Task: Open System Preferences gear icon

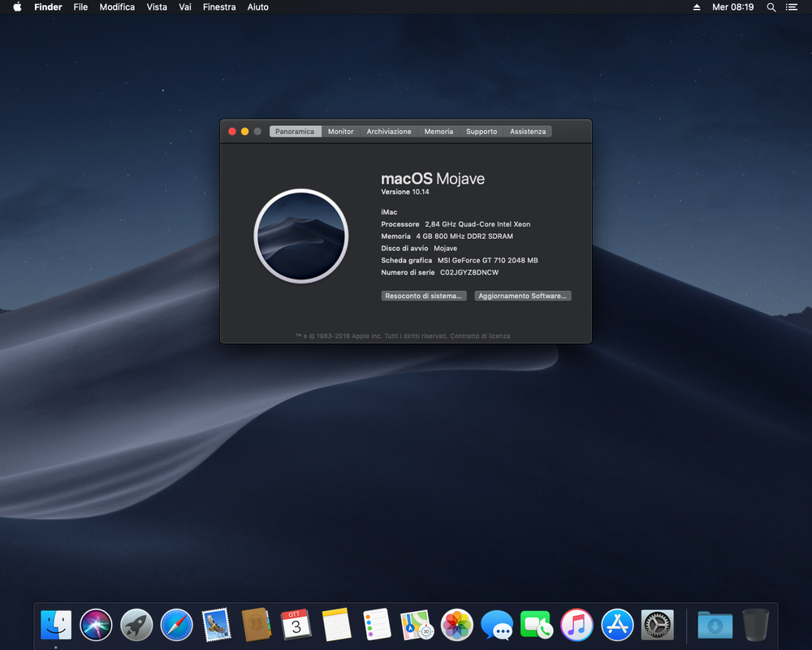Action: pyautogui.click(x=658, y=625)
